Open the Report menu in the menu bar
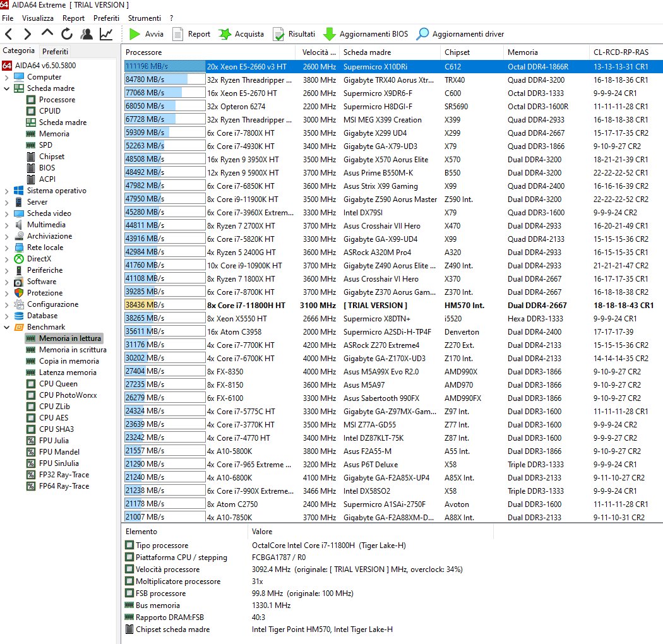The height and width of the screenshot is (644, 663). (x=74, y=18)
